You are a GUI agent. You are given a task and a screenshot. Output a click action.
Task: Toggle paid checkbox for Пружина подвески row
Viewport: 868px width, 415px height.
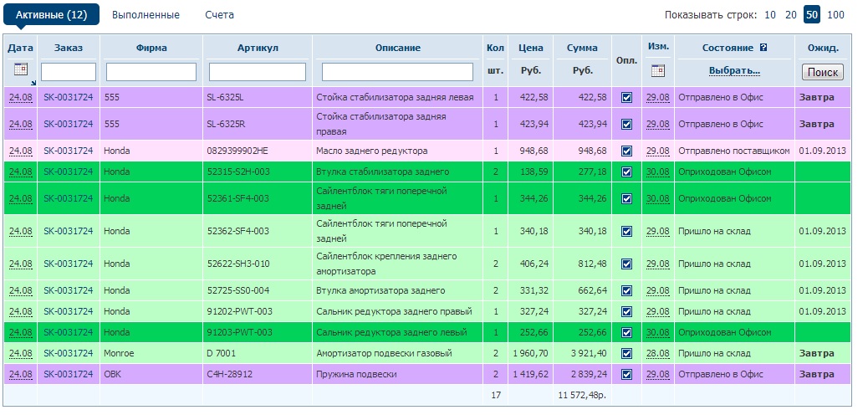click(x=626, y=374)
